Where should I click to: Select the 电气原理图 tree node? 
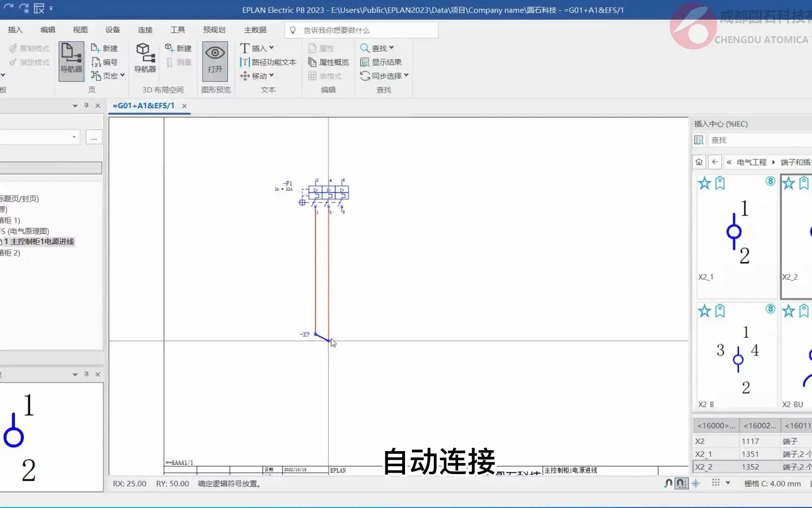point(24,231)
